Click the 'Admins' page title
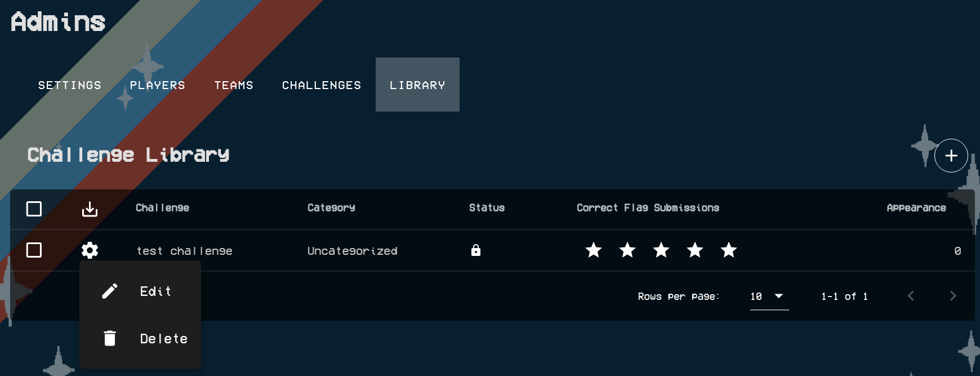This screenshot has height=376, width=980. [58, 22]
